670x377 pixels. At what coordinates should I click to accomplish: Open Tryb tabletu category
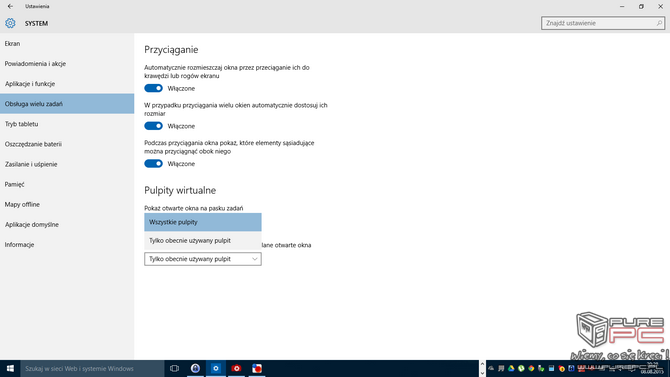[67, 124]
